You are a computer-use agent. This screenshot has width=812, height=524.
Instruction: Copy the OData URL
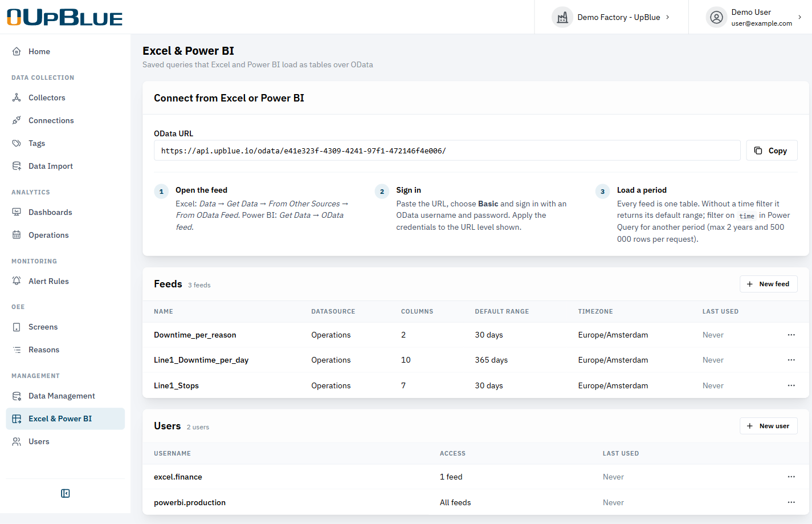772,151
